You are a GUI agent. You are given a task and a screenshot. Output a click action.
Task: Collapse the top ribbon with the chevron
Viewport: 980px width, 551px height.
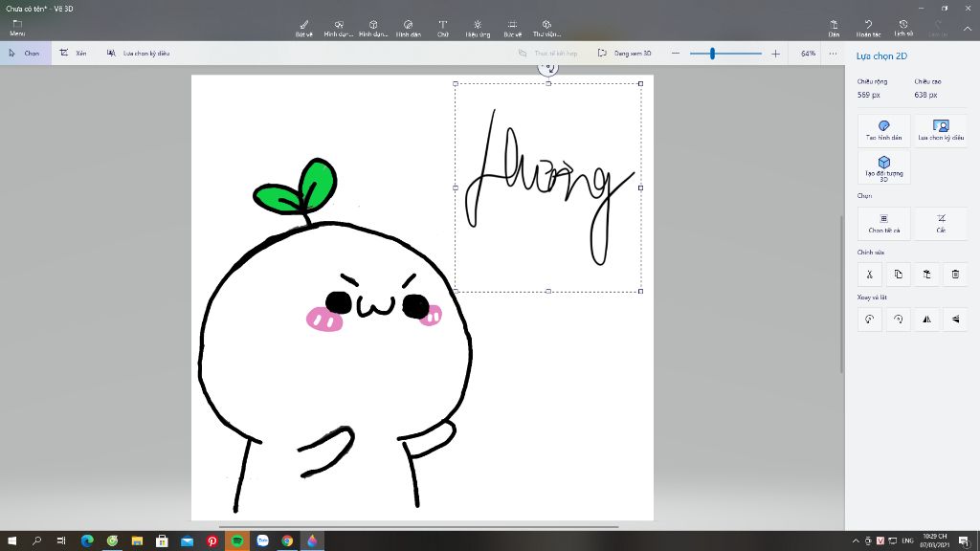point(967,29)
